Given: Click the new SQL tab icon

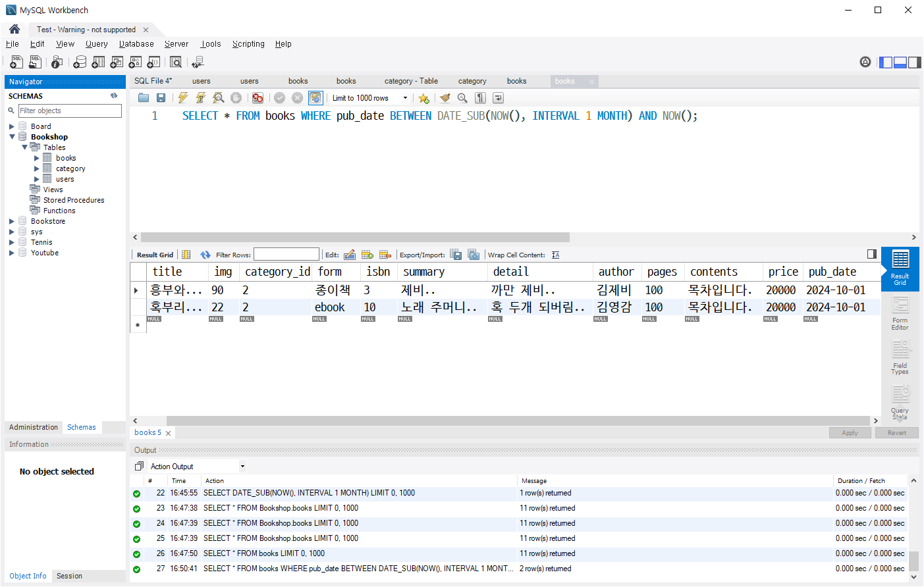Looking at the screenshot, I should (x=16, y=62).
